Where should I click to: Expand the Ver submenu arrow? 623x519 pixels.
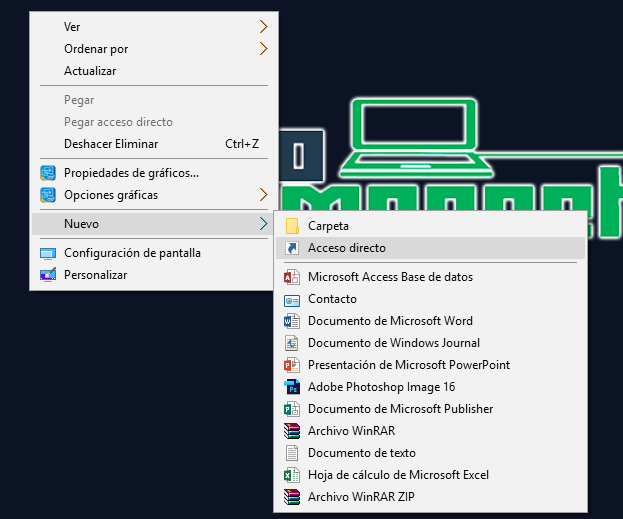(263, 27)
